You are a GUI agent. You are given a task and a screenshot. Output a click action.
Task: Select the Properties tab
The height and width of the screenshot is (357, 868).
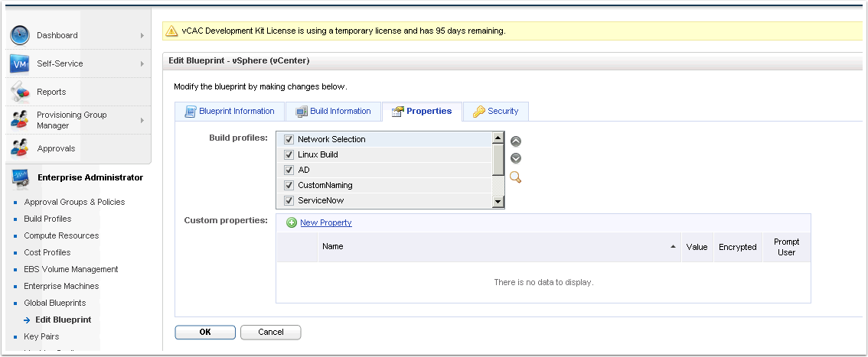pyautogui.click(x=422, y=111)
